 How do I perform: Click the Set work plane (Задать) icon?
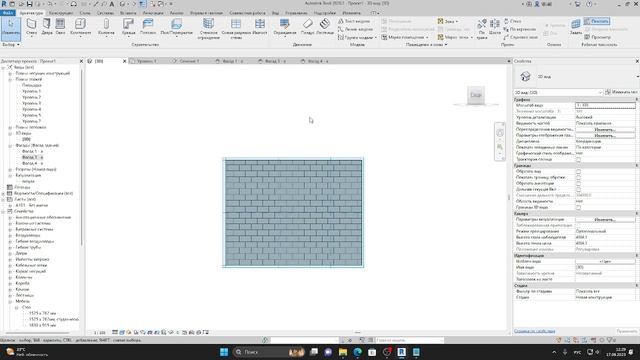click(576, 27)
